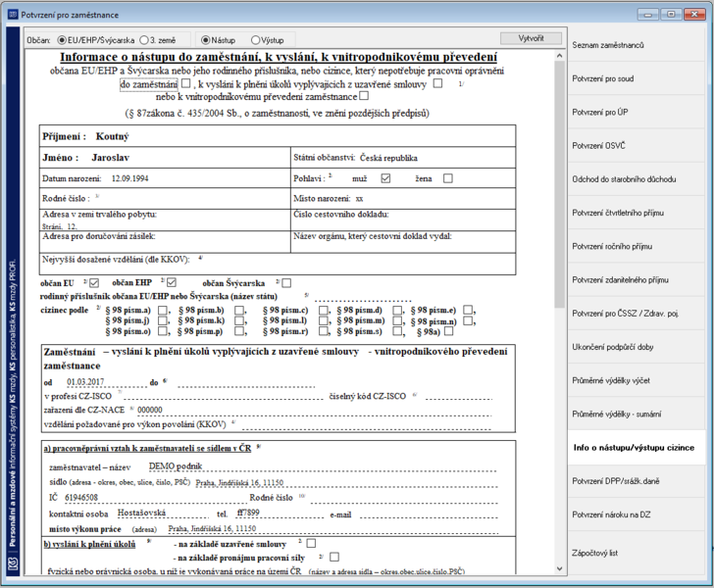This screenshot has width=714, height=588.
Task: Check the § 98 písm.p) checkbox
Action: click(x=239, y=331)
